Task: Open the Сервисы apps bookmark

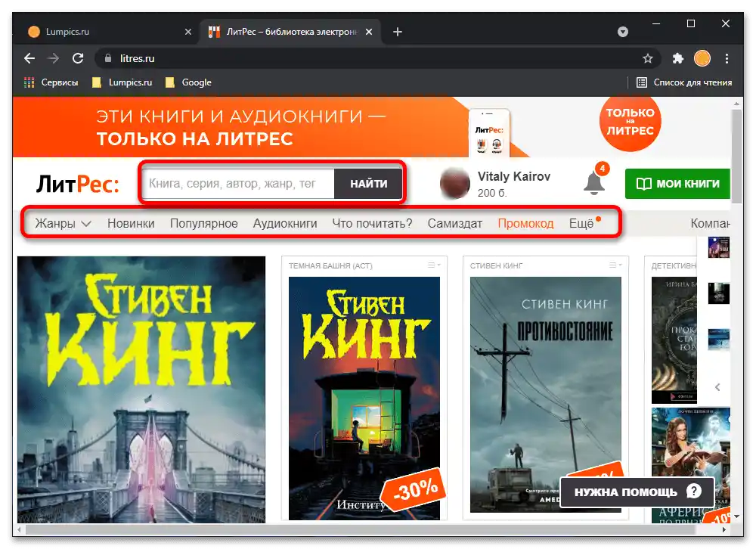Action: click(x=51, y=82)
